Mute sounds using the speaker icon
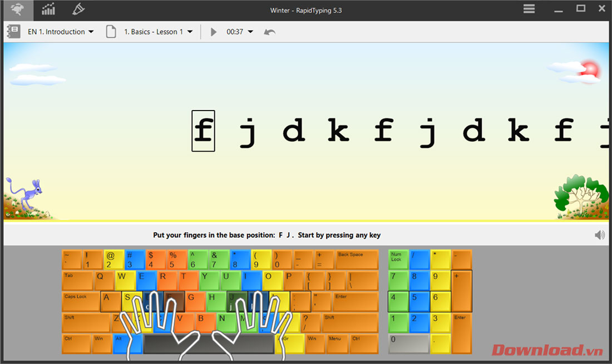 (x=600, y=235)
